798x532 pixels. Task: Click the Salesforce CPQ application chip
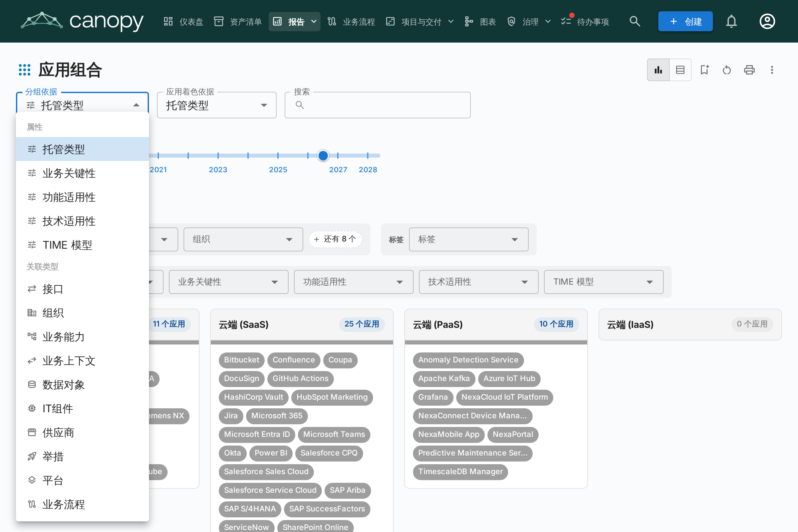click(329, 453)
